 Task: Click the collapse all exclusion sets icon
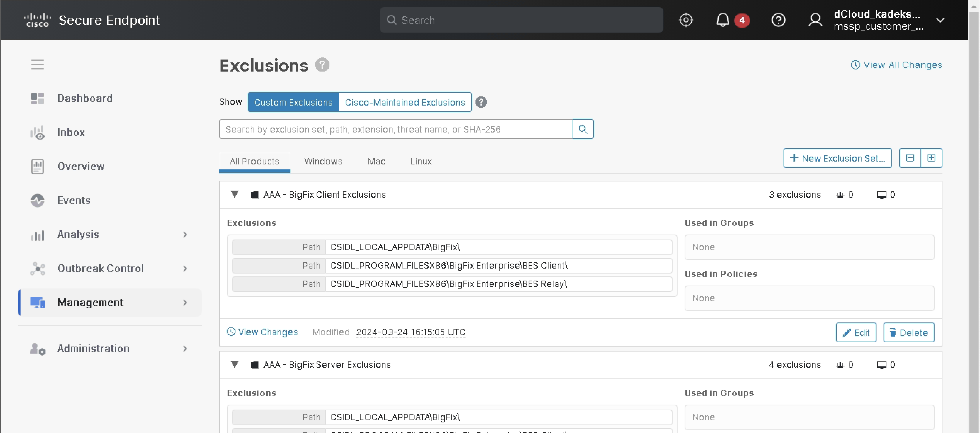[909, 158]
